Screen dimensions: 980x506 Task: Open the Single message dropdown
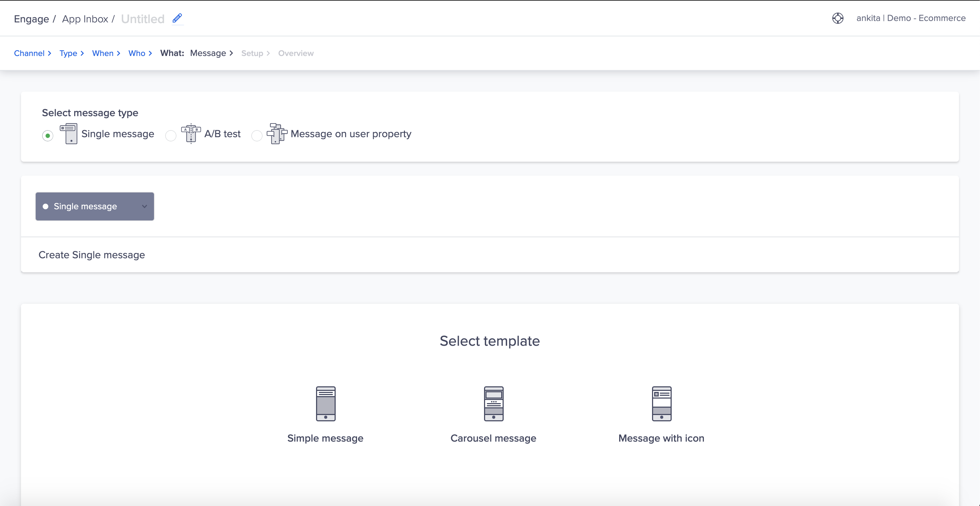(95, 206)
